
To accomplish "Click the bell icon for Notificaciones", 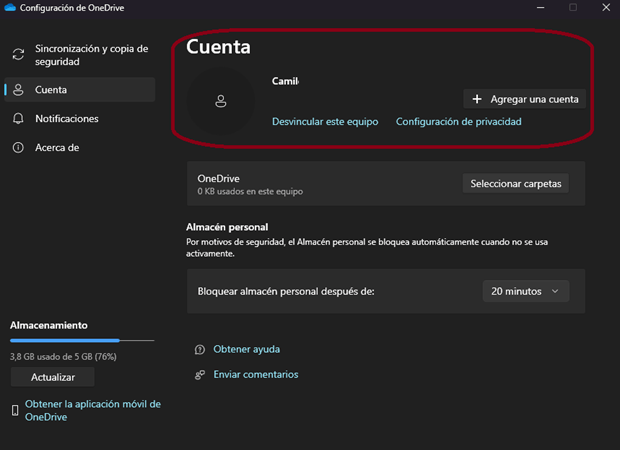I will pyautogui.click(x=18, y=119).
